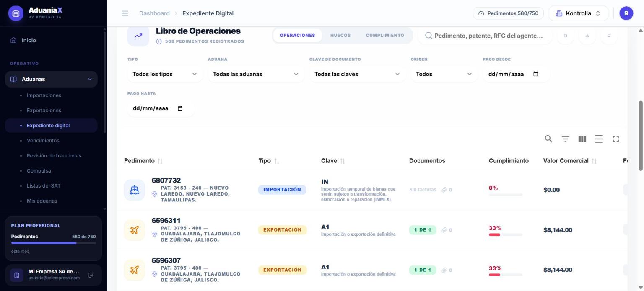Click the 0% compliance bar for 6807732
The width and height of the screenshot is (644, 291).
pos(506,195)
